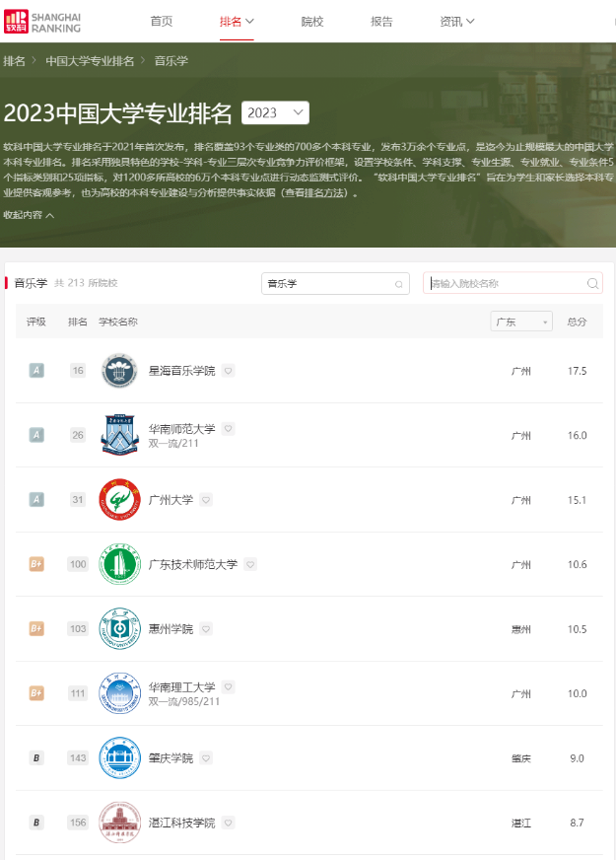Favorite 华南理工大学 with the heart icon

(228, 686)
